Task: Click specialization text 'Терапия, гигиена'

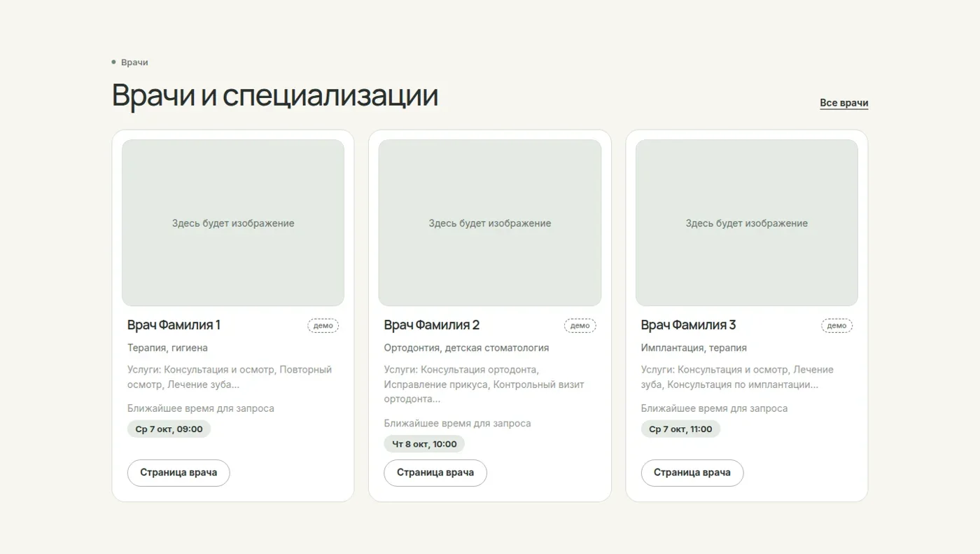Action: (x=167, y=348)
